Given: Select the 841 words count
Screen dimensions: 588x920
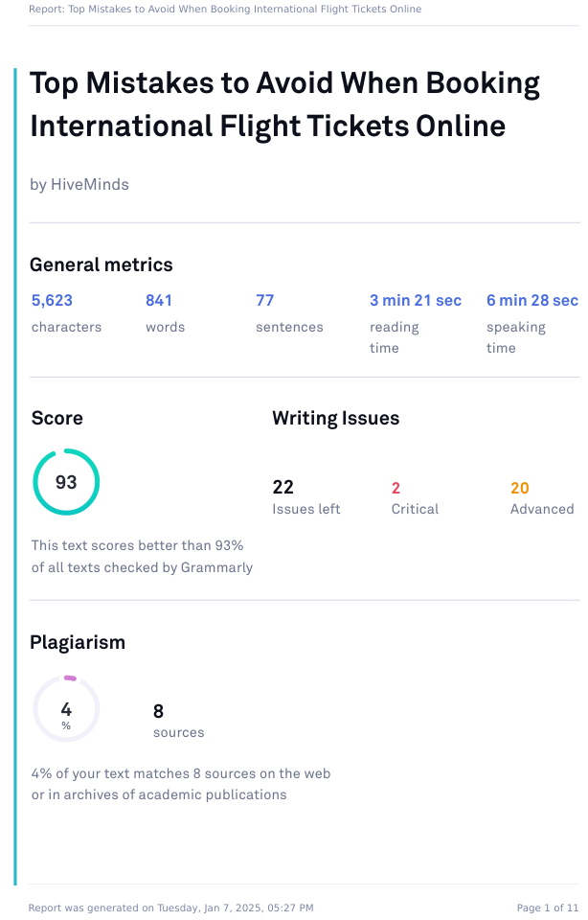Looking at the screenshot, I should click(159, 300).
